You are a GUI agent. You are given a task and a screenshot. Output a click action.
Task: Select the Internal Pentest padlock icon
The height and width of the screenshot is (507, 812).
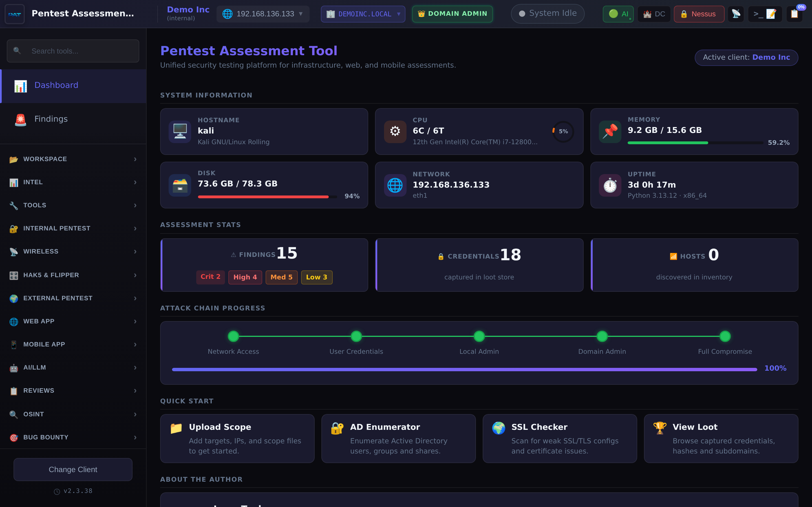click(14, 229)
